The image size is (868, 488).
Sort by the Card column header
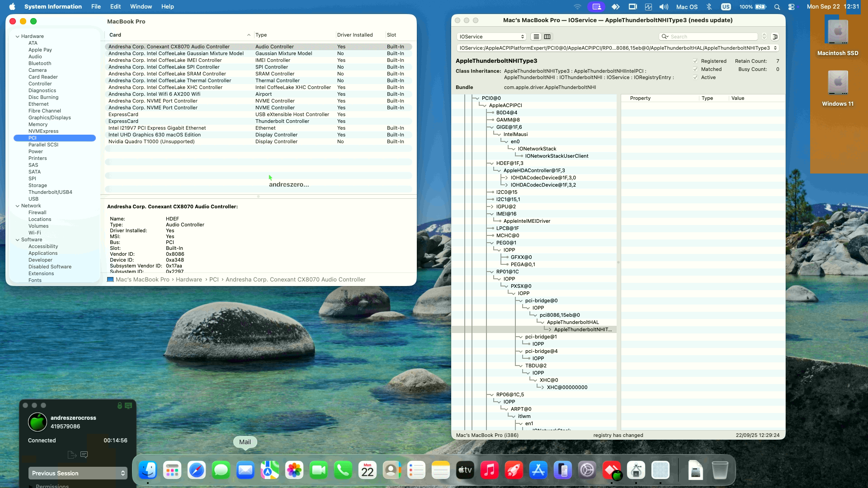179,35
